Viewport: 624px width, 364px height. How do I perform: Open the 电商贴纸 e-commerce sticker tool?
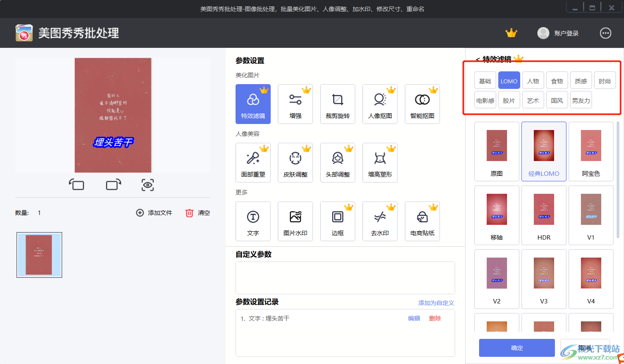(422, 221)
